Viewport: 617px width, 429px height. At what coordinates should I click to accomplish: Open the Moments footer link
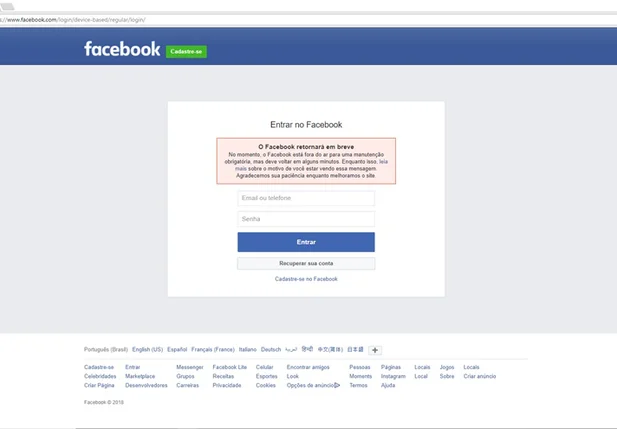coord(360,376)
